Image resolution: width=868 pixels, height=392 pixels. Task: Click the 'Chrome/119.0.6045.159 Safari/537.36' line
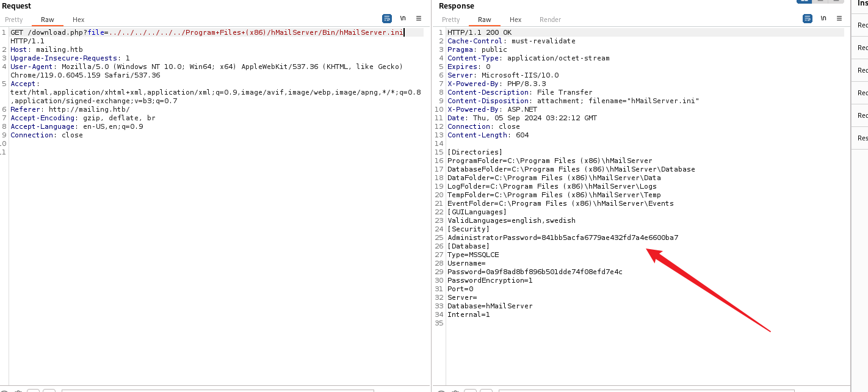click(x=85, y=75)
